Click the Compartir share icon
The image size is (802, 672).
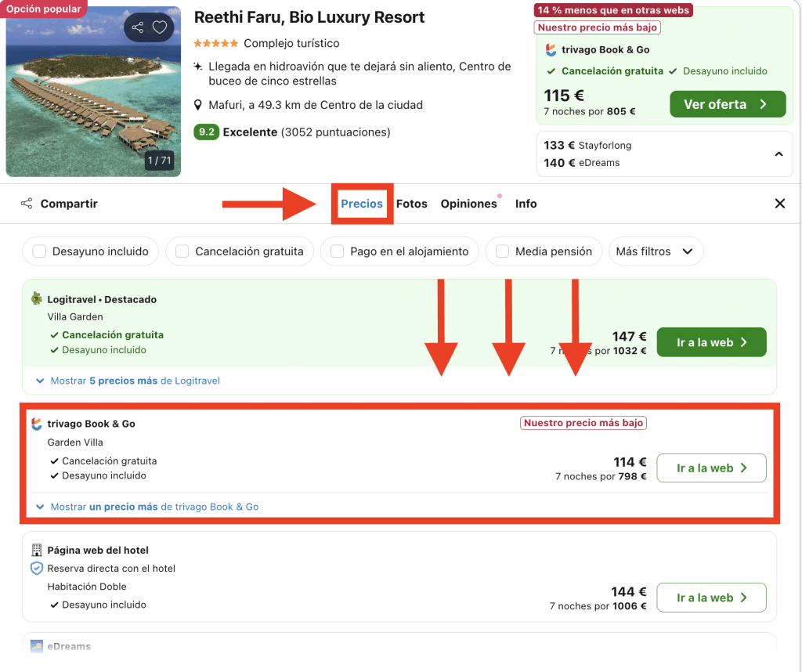27,204
